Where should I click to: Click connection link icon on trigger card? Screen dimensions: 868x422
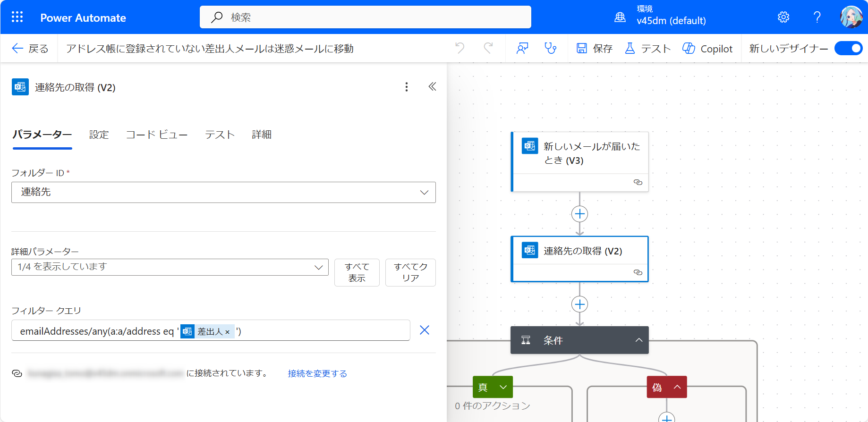(x=638, y=182)
